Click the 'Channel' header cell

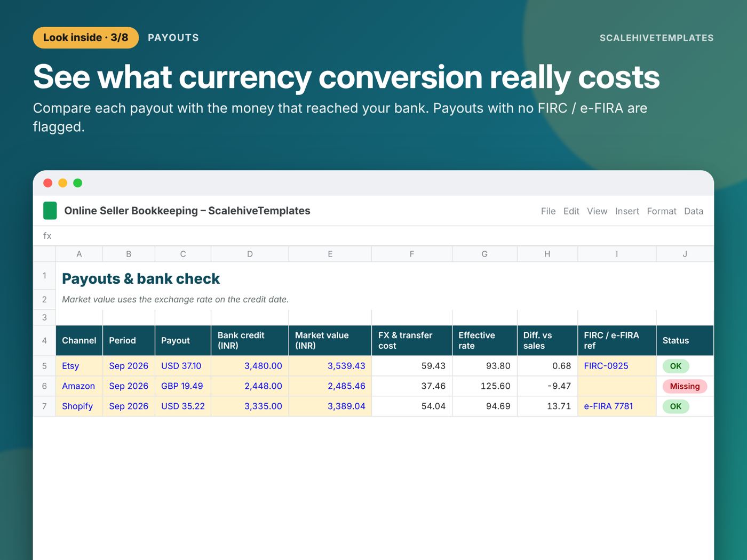pyautogui.click(x=79, y=340)
